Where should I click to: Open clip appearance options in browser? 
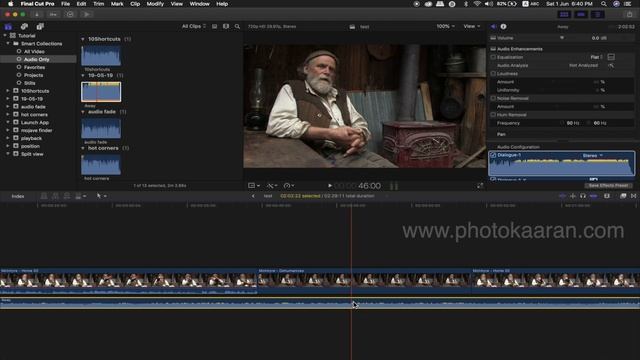226,27
